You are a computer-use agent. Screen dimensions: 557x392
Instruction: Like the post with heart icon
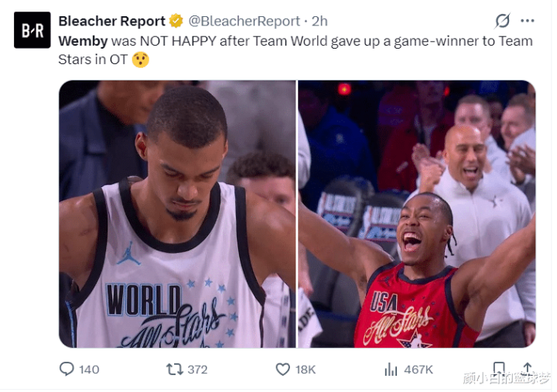click(x=283, y=370)
